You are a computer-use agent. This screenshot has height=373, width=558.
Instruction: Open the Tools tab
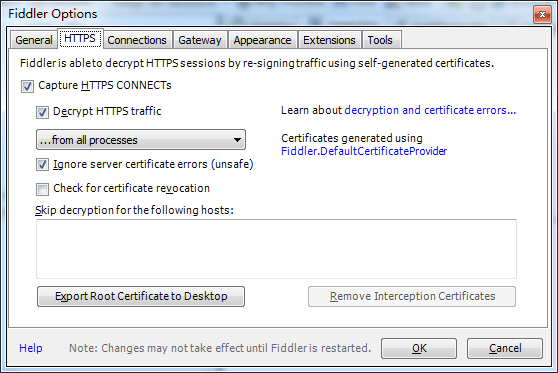pyautogui.click(x=380, y=40)
